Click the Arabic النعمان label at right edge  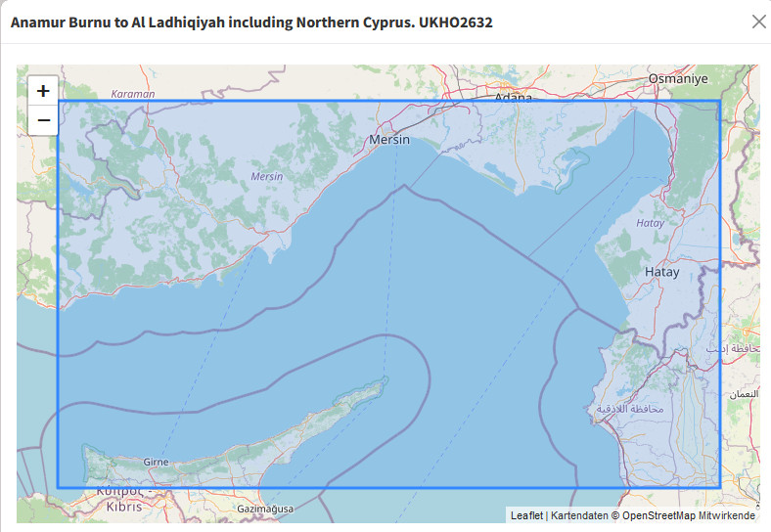(x=744, y=394)
